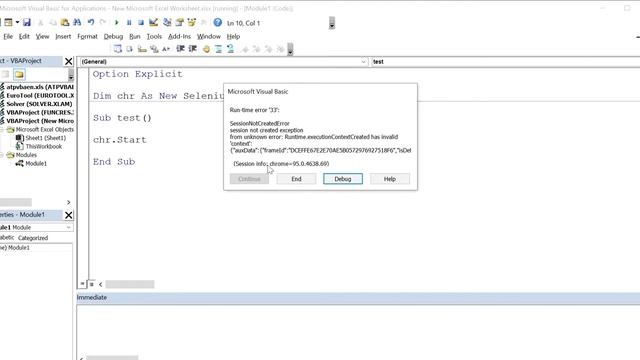The image size is (640, 360).
Task: Undo the last action via toolbar
Action: (x=91, y=22)
